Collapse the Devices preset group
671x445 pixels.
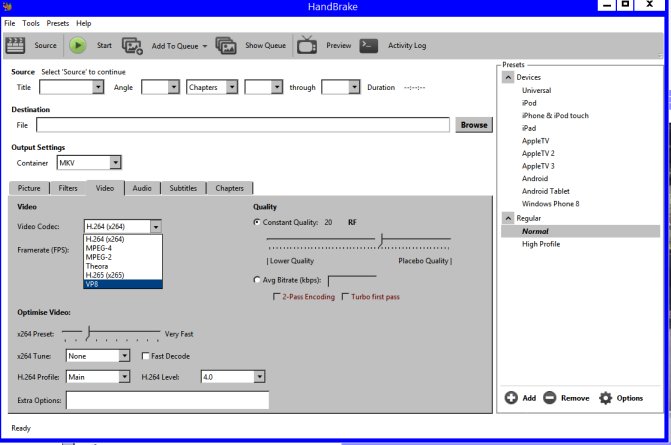pyautogui.click(x=508, y=77)
